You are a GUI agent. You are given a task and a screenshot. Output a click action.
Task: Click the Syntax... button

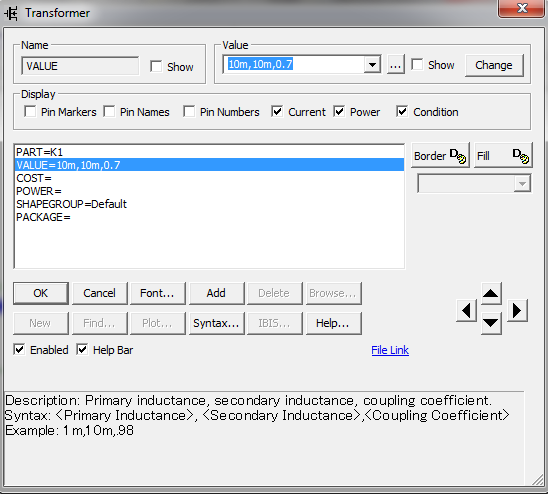tap(216, 323)
